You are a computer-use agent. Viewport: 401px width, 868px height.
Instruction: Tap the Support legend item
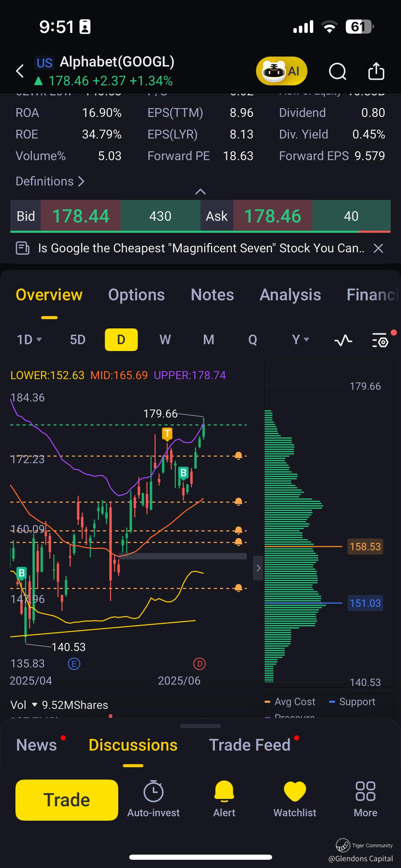pos(352,702)
